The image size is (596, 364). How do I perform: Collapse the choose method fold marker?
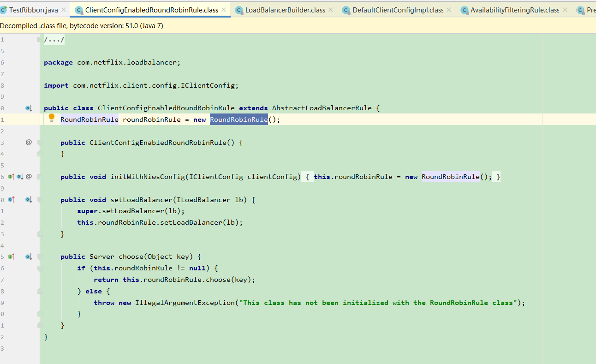(x=40, y=257)
